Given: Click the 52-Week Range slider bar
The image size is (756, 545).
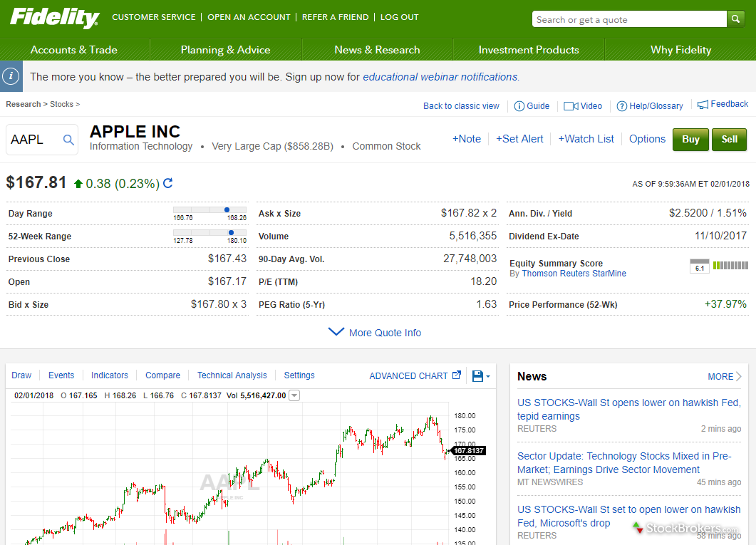Looking at the screenshot, I should (209, 232).
